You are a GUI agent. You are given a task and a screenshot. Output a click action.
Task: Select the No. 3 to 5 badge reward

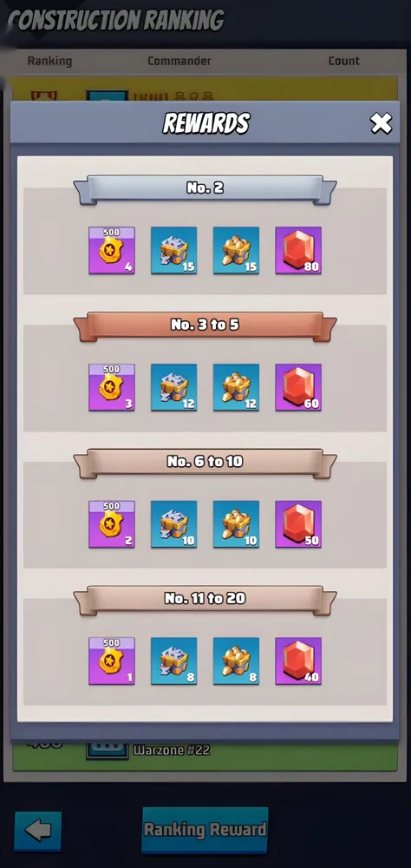[112, 387]
